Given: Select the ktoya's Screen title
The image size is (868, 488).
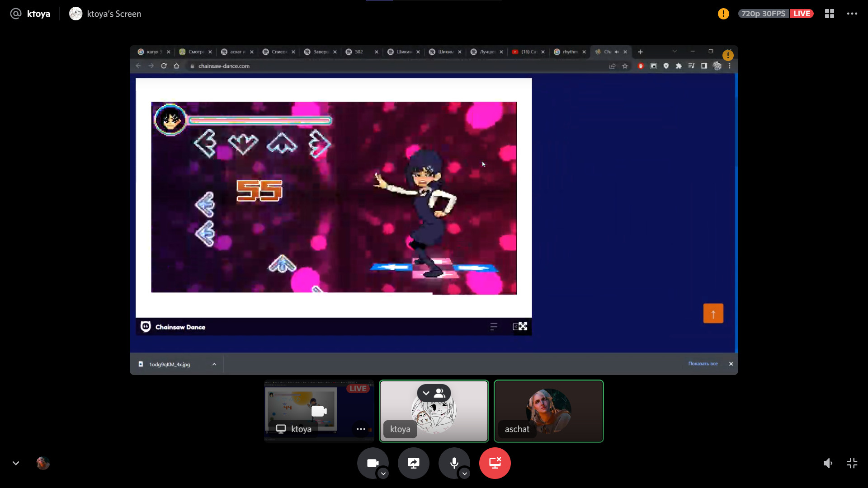Looking at the screenshot, I should click(113, 14).
